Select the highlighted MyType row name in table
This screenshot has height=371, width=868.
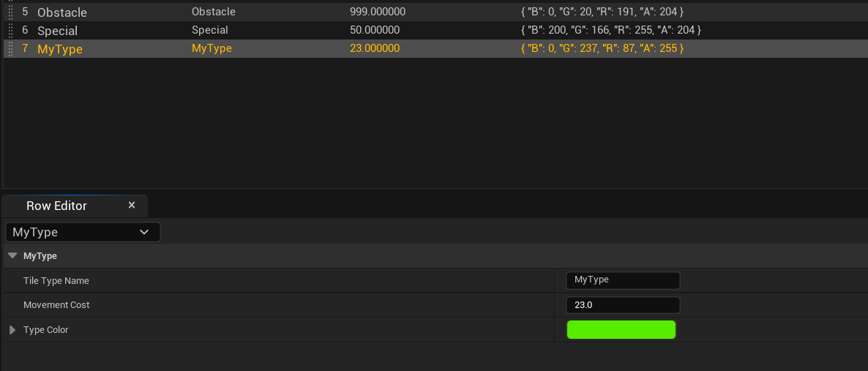[x=60, y=49]
